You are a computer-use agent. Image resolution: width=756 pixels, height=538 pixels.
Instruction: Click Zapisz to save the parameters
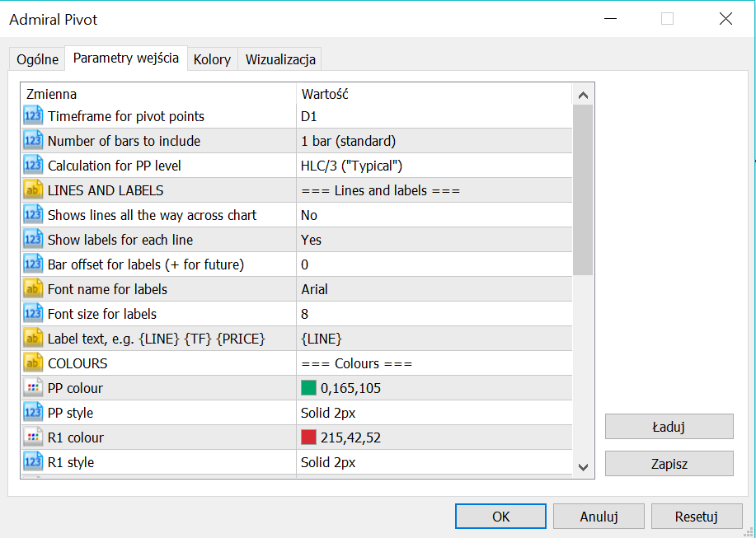coord(669,464)
